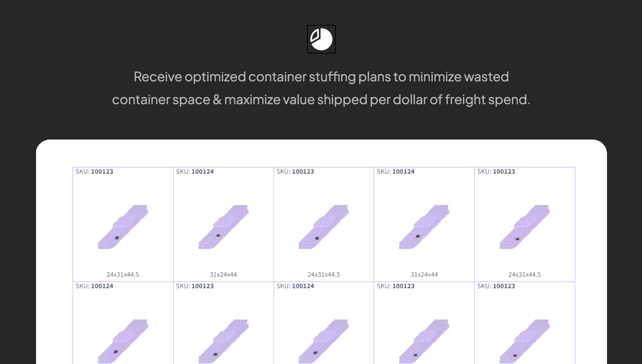Screen dimensions: 642x364
Task: Click the container illustration in the first top-row cell
Action: click(x=123, y=227)
